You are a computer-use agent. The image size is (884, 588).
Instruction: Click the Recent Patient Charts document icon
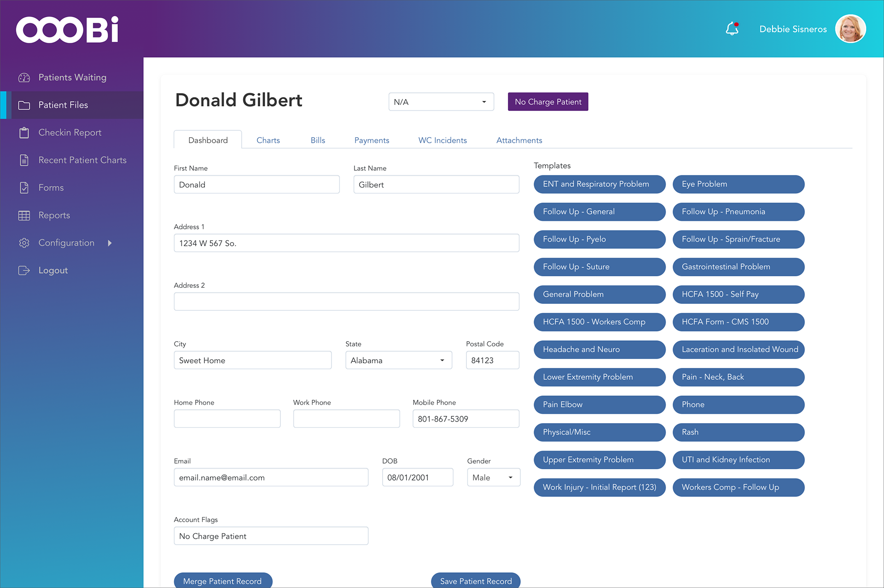point(24,160)
